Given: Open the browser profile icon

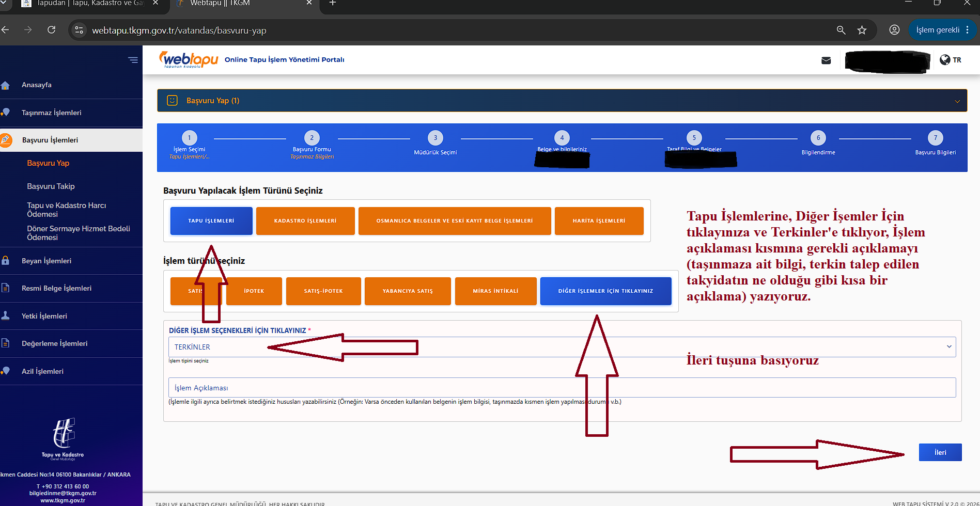Looking at the screenshot, I should coord(894,30).
